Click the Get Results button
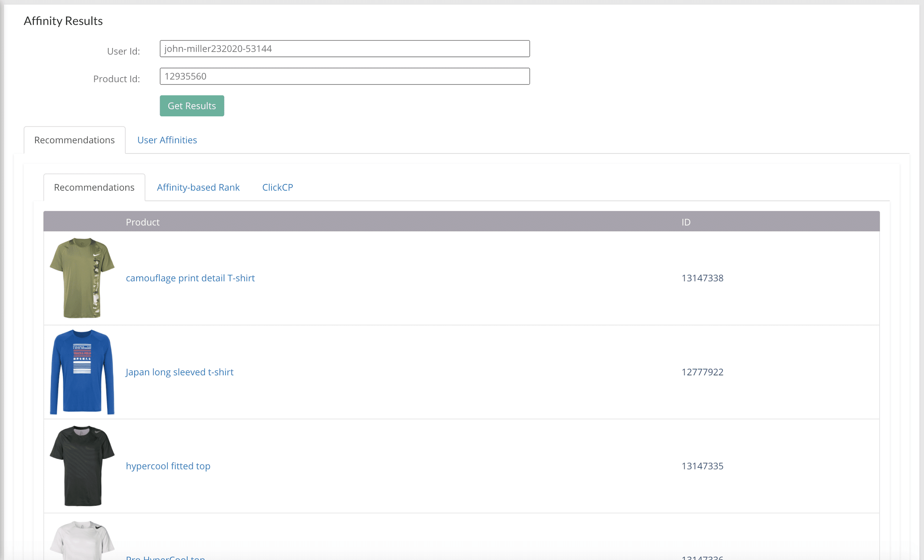924x560 pixels. [192, 106]
